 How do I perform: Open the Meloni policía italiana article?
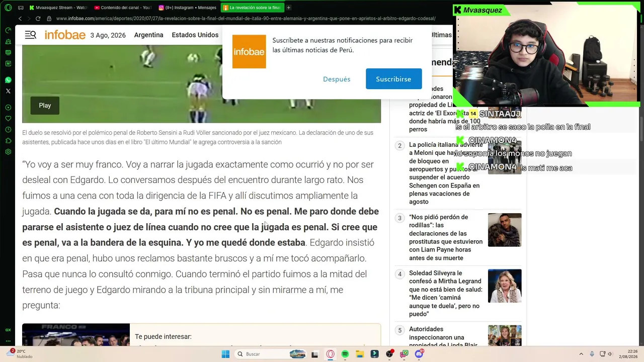(x=446, y=173)
